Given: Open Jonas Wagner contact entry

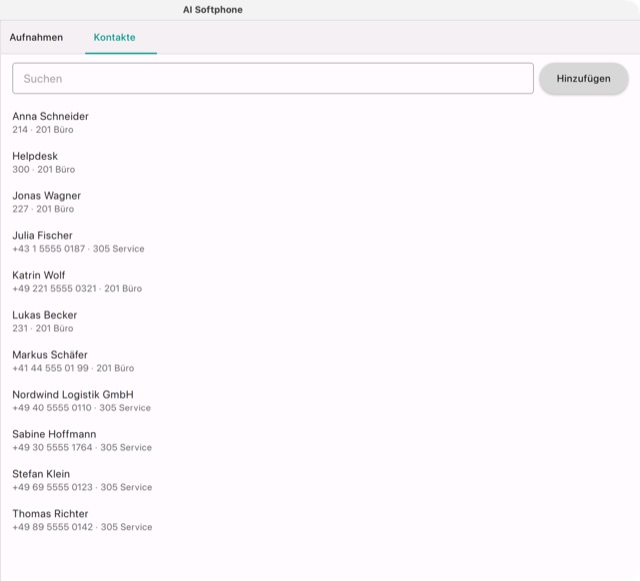Looking at the screenshot, I should [x=320, y=202].
